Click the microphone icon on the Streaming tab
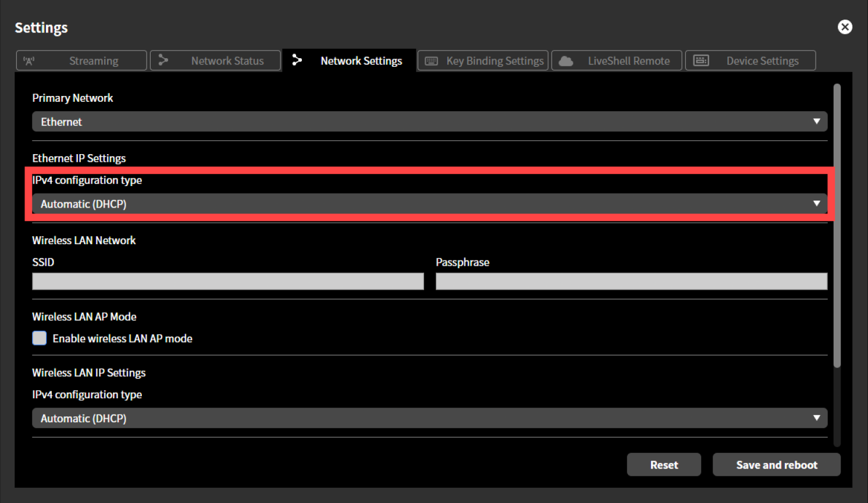Screen dimensions: 868x503 pos(29,60)
